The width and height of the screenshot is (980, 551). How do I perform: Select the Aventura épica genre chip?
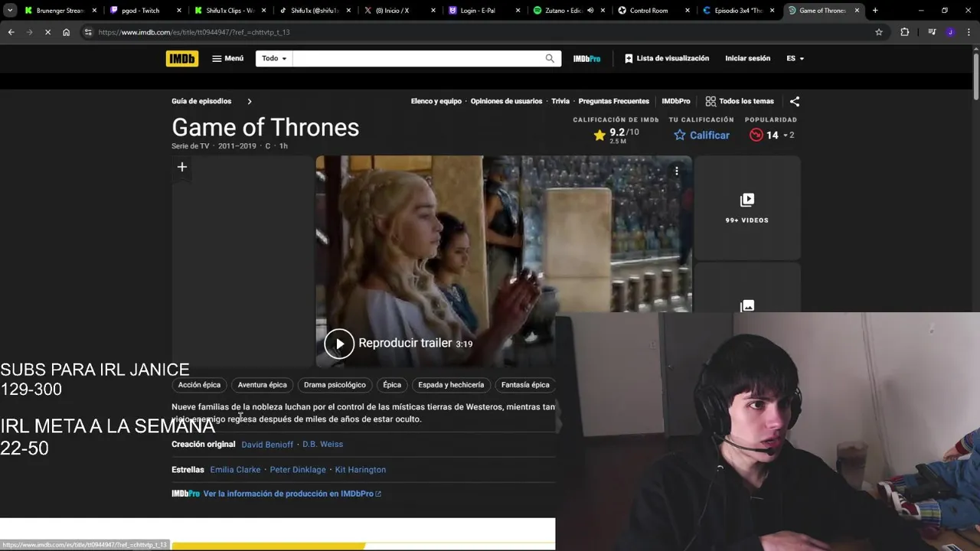(262, 385)
